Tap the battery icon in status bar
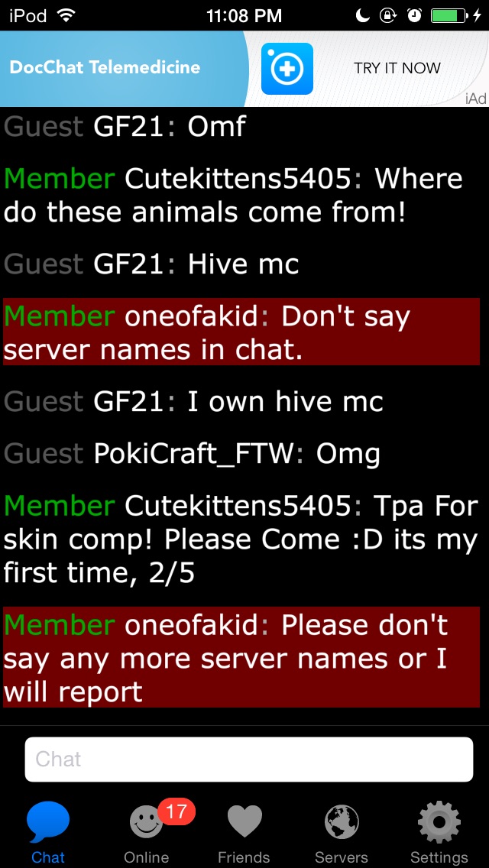489x868 pixels. point(449,15)
